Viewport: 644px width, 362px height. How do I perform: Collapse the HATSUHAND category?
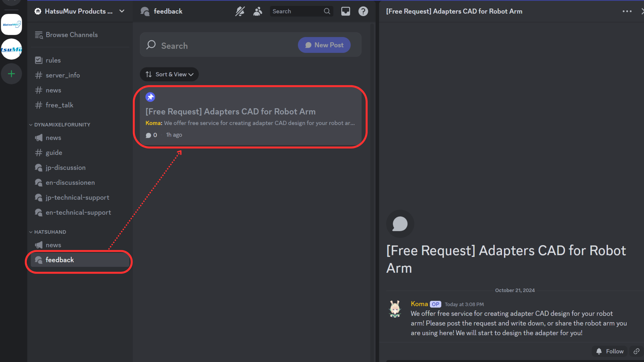tap(50, 232)
